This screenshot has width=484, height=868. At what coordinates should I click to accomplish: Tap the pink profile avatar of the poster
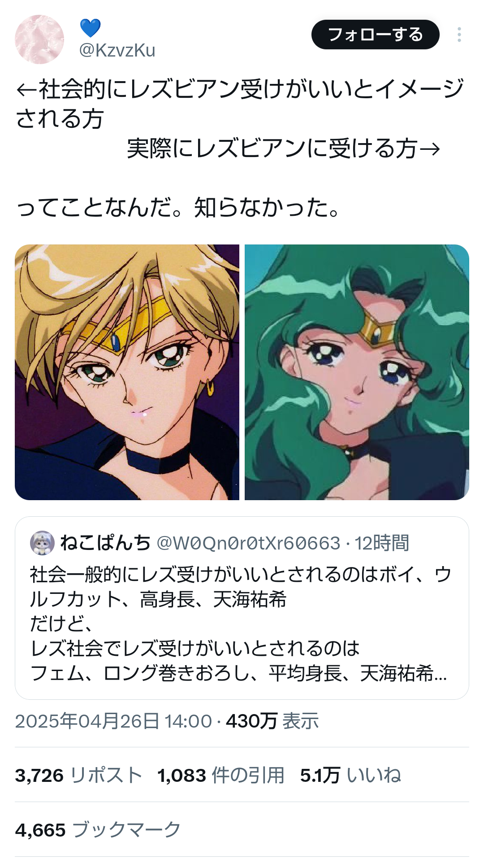click(39, 39)
